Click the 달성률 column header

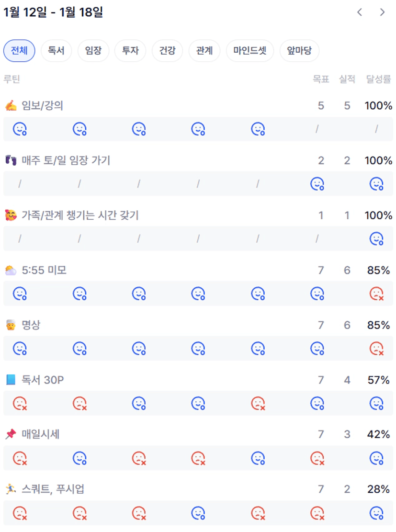coord(378,79)
